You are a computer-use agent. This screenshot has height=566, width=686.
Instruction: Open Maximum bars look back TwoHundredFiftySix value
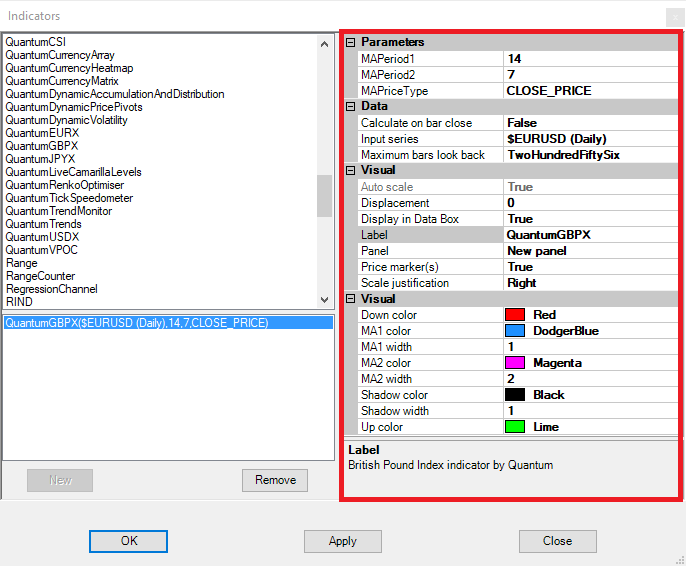pos(591,155)
